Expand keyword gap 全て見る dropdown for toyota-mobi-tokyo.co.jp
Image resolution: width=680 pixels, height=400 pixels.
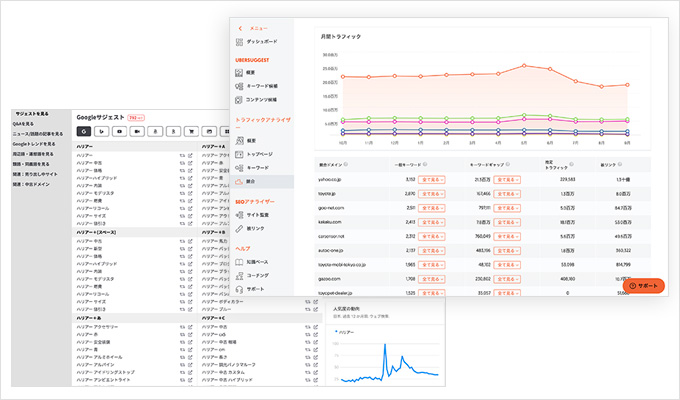tap(507, 265)
